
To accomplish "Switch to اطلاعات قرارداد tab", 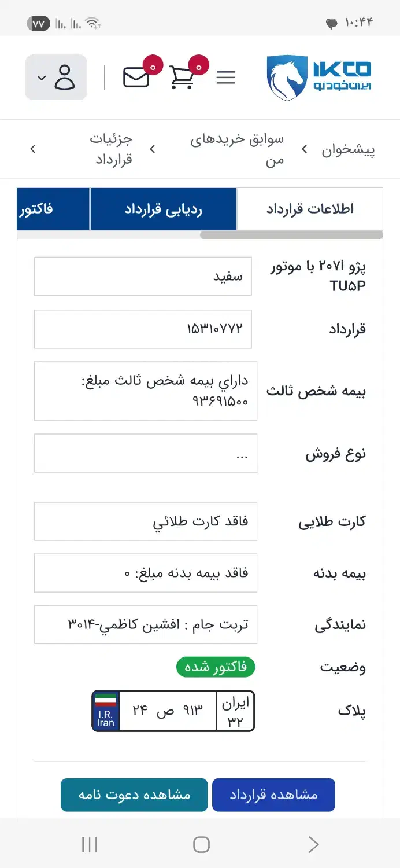I will (310, 209).
